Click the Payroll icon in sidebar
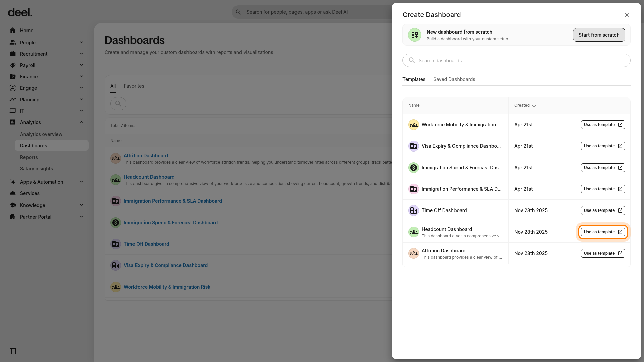The height and width of the screenshot is (362, 644). click(13, 65)
